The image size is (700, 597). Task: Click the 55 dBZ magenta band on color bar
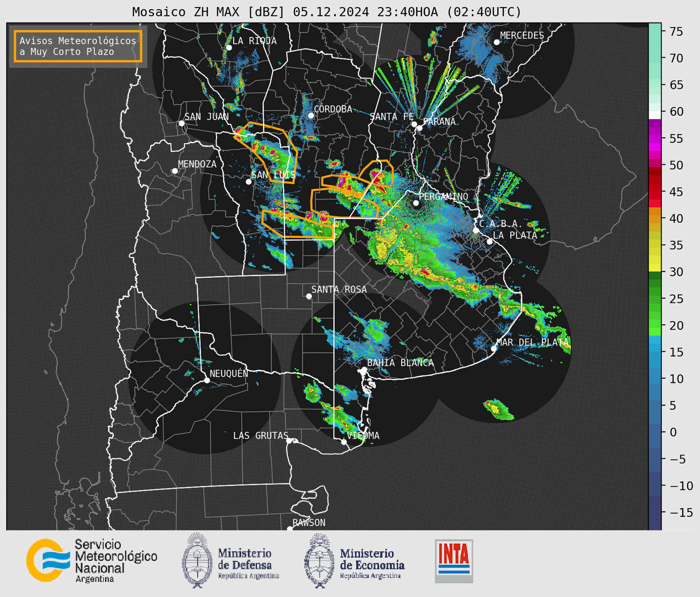tap(655, 139)
